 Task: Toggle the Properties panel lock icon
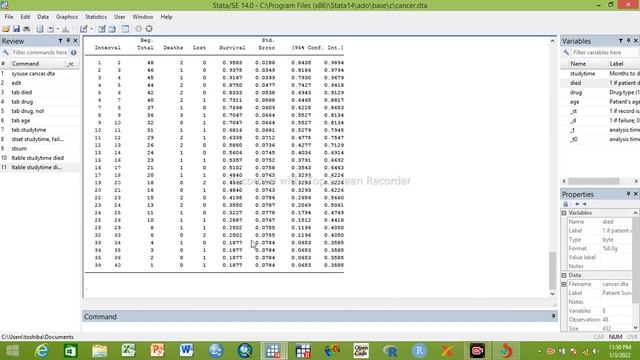point(566,204)
